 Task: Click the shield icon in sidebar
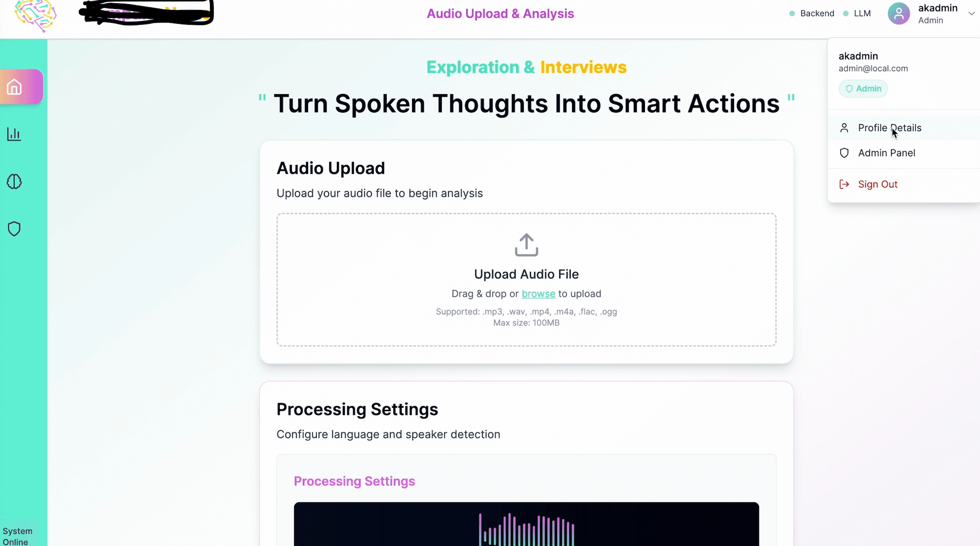[x=14, y=229]
